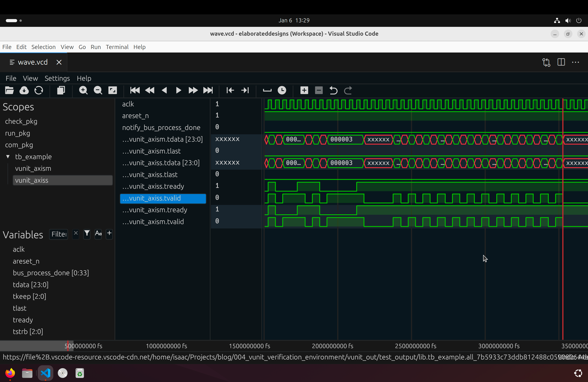
Task: Click the red cursor marker in overview bar
Action: [68, 346]
